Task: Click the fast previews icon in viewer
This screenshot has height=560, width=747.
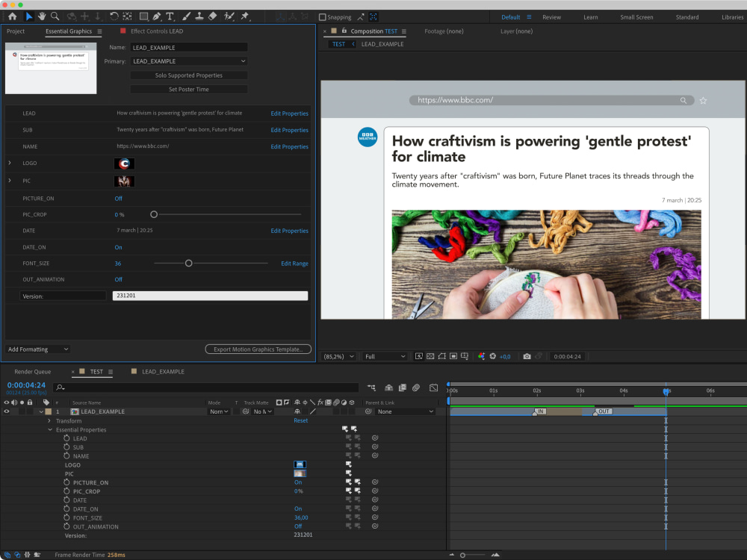Action: point(419,356)
